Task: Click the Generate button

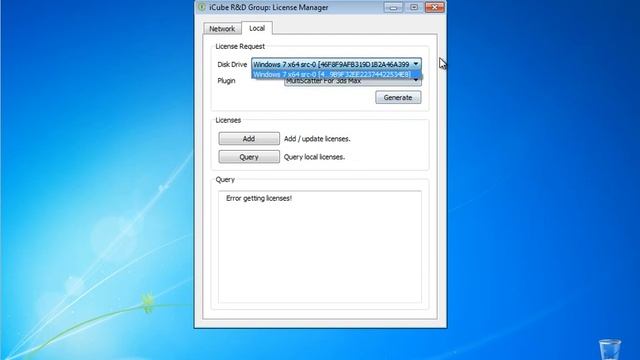Action: (398, 98)
